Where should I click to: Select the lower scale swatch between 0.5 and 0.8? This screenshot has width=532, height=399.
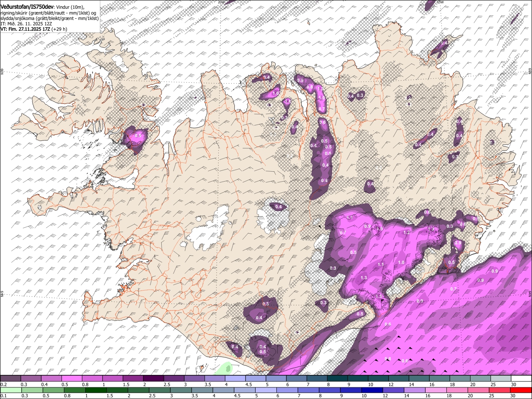54,390
